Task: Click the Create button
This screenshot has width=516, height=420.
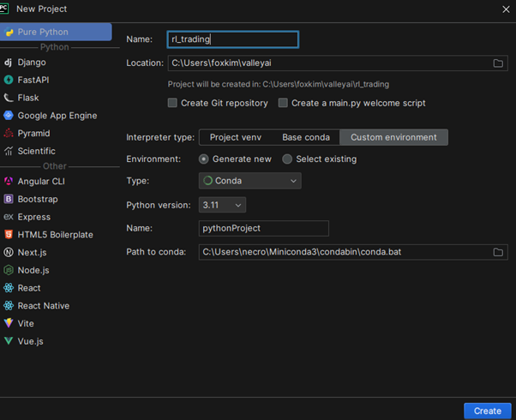Action: point(488,411)
